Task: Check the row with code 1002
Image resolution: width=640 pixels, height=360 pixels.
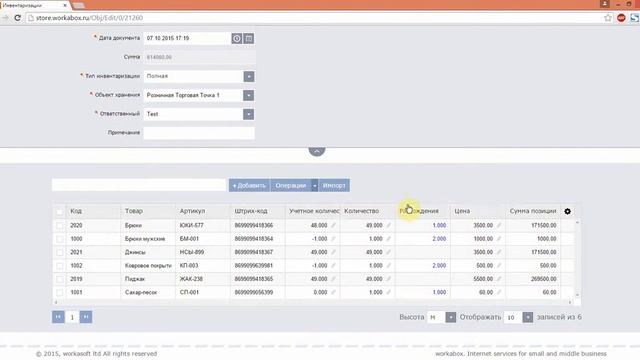Action: (x=60, y=266)
